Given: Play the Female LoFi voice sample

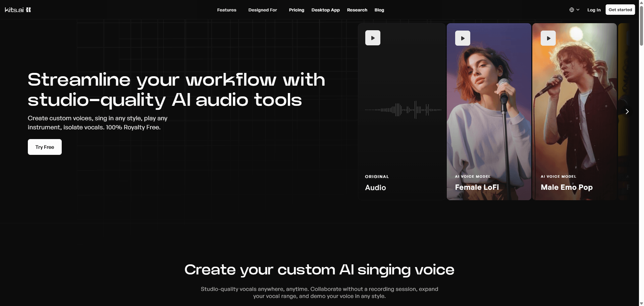Looking at the screenshot, I should (463, 38).
